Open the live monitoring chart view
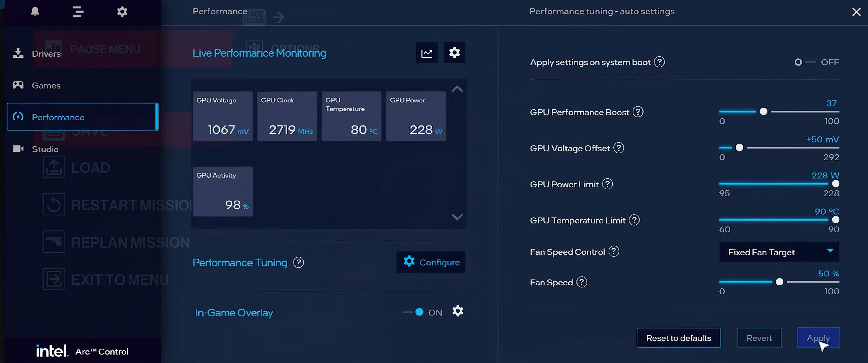The image size is (868, 363). [427, 53]
